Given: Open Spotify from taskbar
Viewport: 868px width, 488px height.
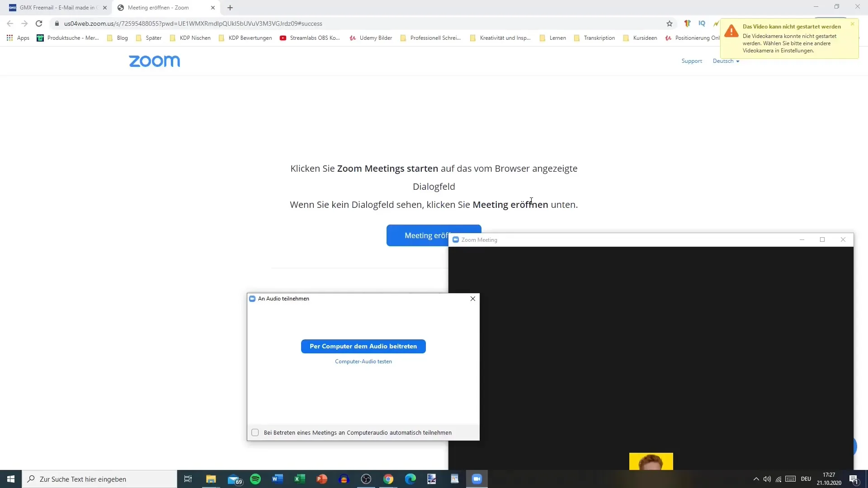Looking at the screenshot, I should (255, 479).
